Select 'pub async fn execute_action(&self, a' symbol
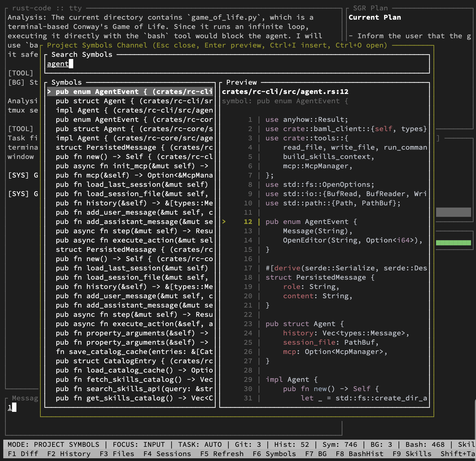The image size is (476, 461). point(130,324)
